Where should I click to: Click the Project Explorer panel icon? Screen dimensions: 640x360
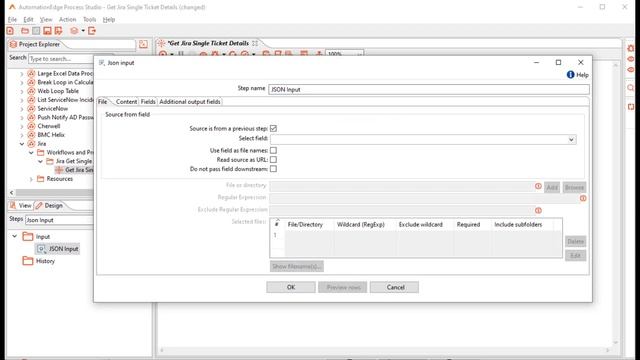point(13,44)
